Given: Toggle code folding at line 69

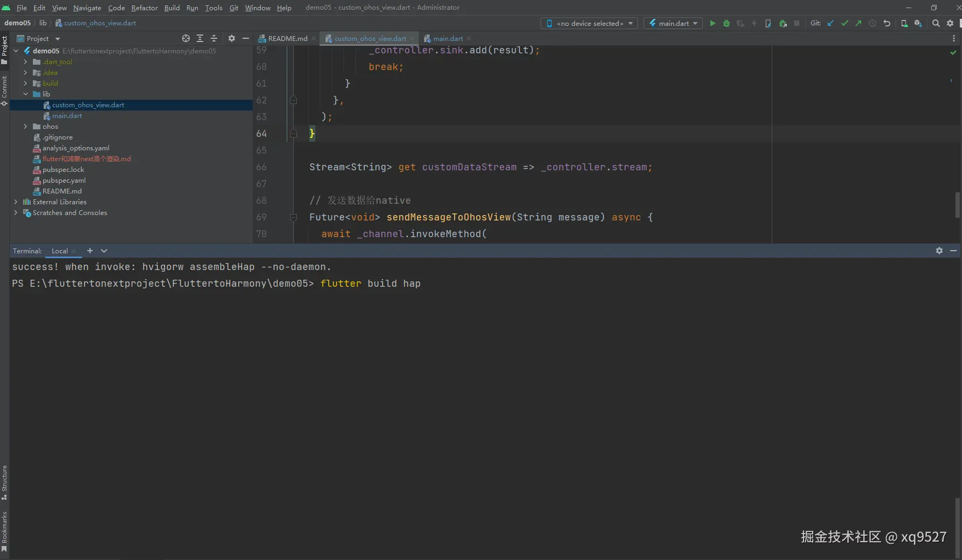Looking at the screenshot, I should pos(294,217).
